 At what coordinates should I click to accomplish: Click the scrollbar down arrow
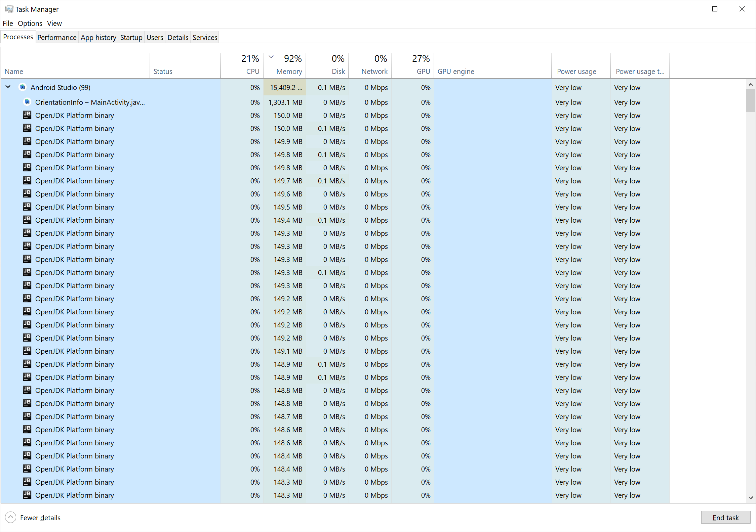(751, 498)
